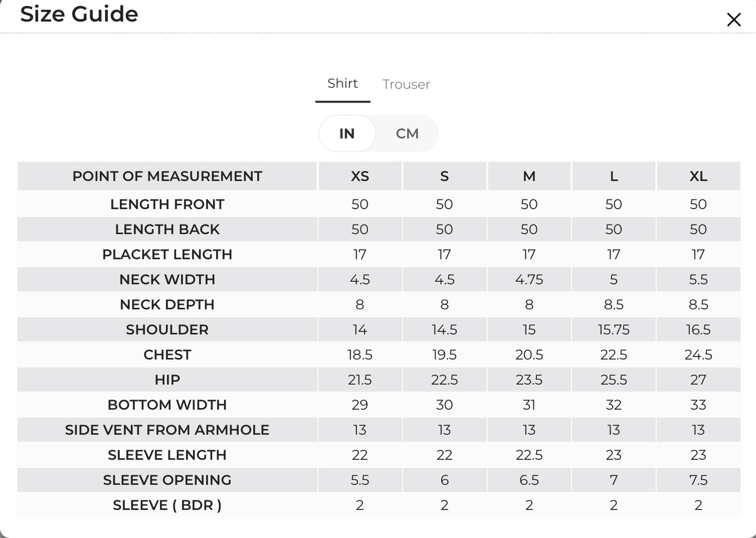Select the SLEEVE LENGTH row label
This screenshot has width=756, height=538.
click(x=167, y=455)
